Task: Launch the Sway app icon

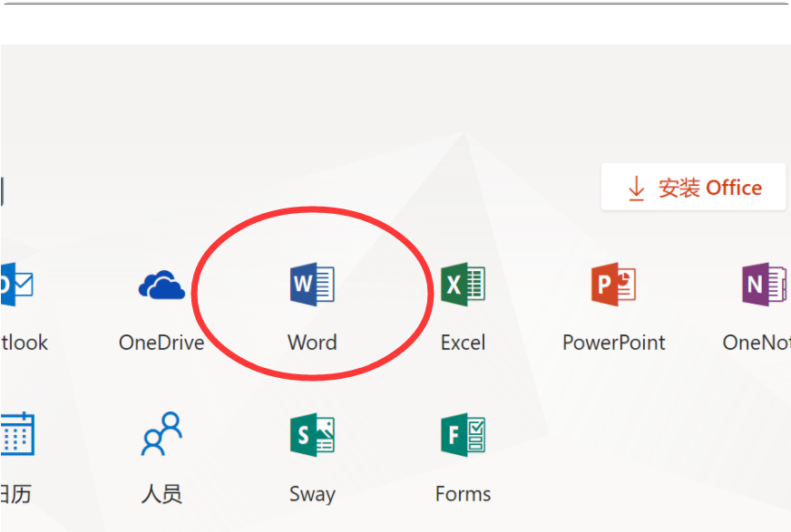Action: pyautogui.click(x=312, y=435)
